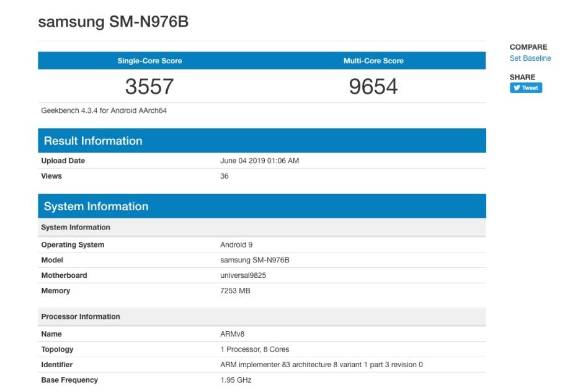Click the gray System Information subheader row
Screen dimensions: 583x392
[x=262, y=227]
